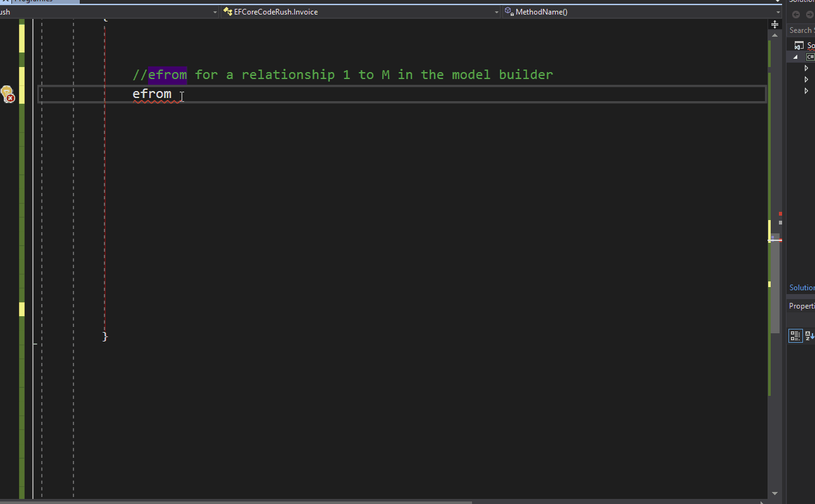This screenshot has height=504, width=815.
Task: Click the editor scrollbar up arrow
Action: (x=775, y=35)
